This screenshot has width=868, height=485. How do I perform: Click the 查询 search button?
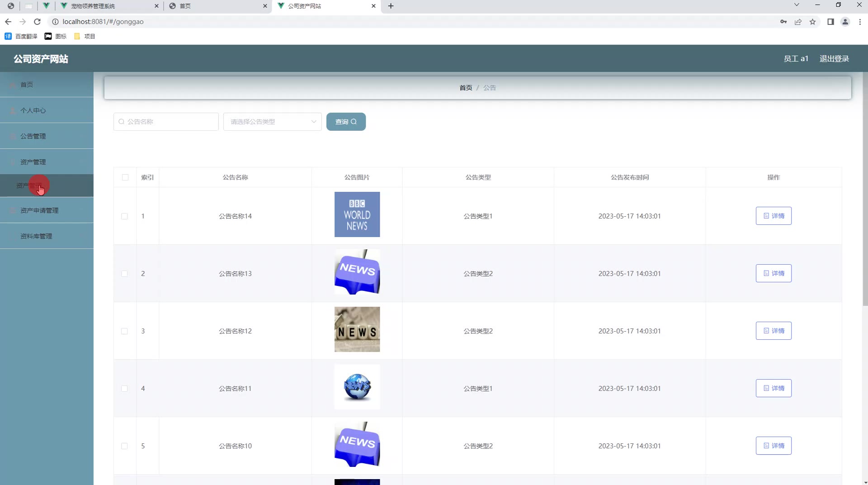(346, 122)
